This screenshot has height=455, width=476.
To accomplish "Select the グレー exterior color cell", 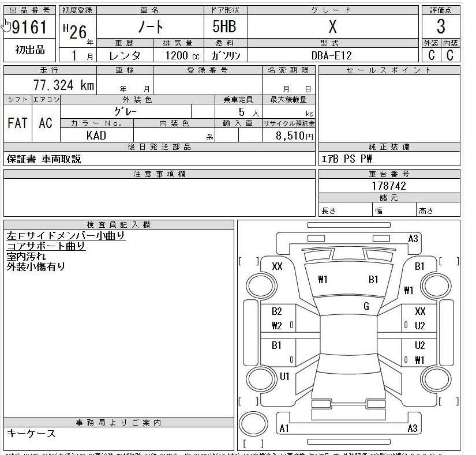I will tap(125, 111).
